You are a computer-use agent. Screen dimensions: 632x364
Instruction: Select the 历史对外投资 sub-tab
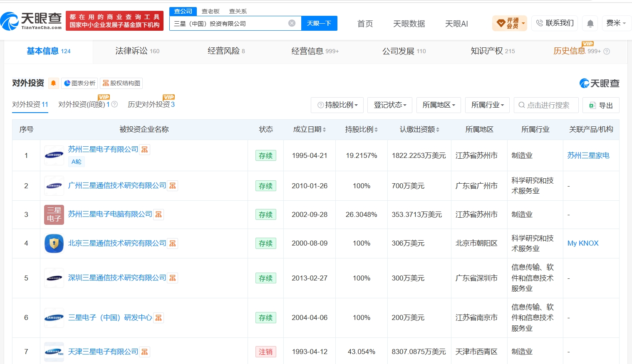tap(151, 104)
